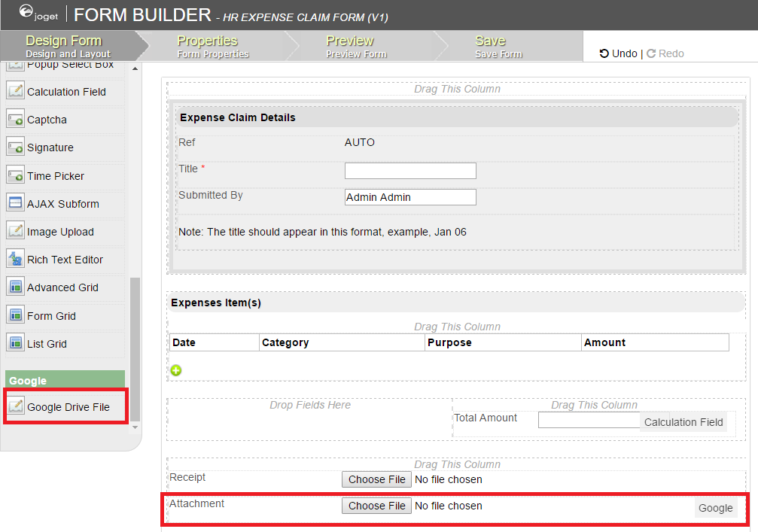The width and height of the screenshot is (758, 532).
Task: Click the Signature palette icon
Action: pos(16,147)
